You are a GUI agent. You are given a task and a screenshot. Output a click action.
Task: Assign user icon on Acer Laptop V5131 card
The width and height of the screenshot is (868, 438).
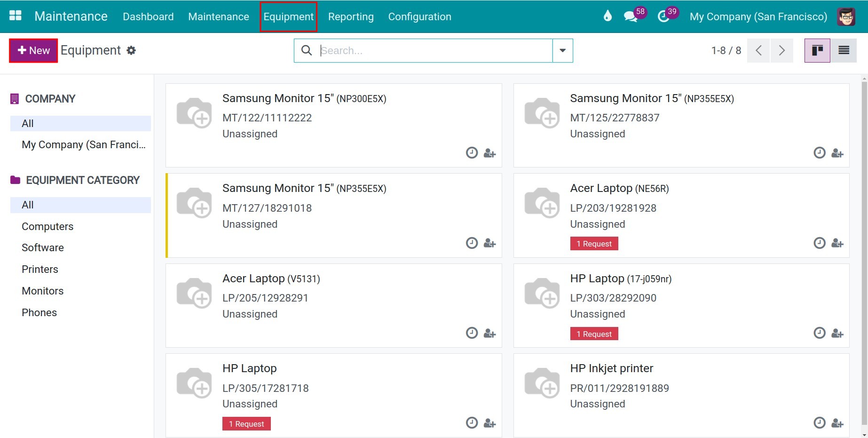tap(489, 334)
